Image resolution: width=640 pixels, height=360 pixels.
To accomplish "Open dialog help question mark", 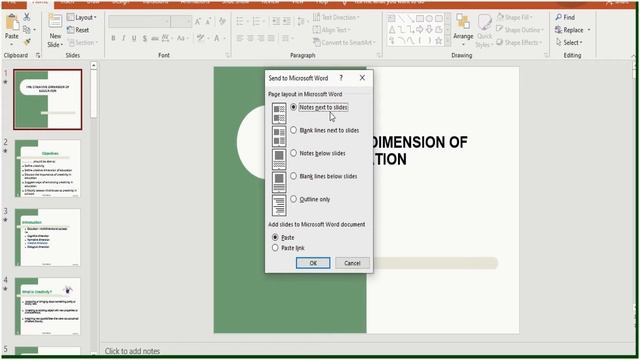I will click(x=341, y=78).
